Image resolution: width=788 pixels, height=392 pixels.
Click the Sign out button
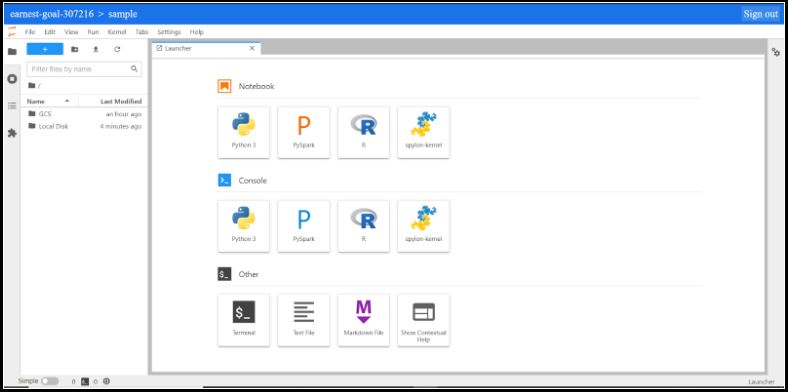[761, 14]
